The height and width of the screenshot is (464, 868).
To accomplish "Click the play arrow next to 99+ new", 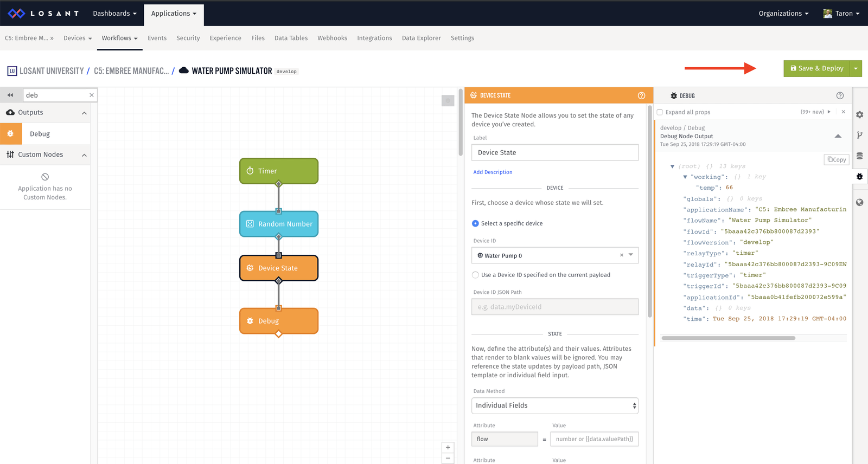I will click(x=829, y=112).
